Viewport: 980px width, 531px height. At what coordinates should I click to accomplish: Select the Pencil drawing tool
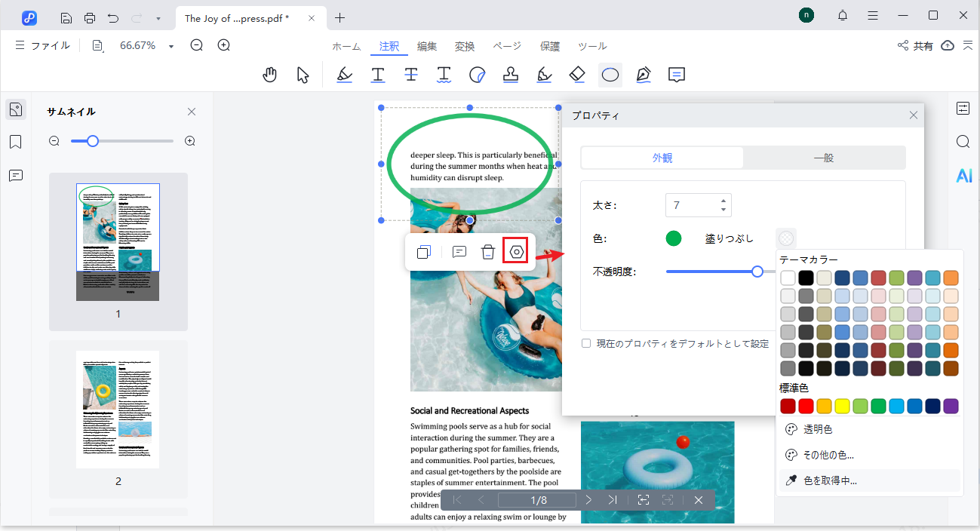click(x=644, y=75)
